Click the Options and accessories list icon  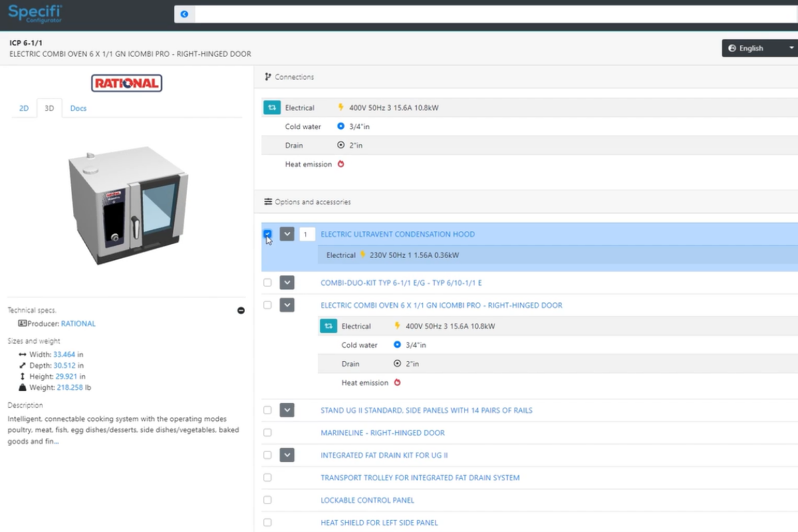(x=268, y=201)
